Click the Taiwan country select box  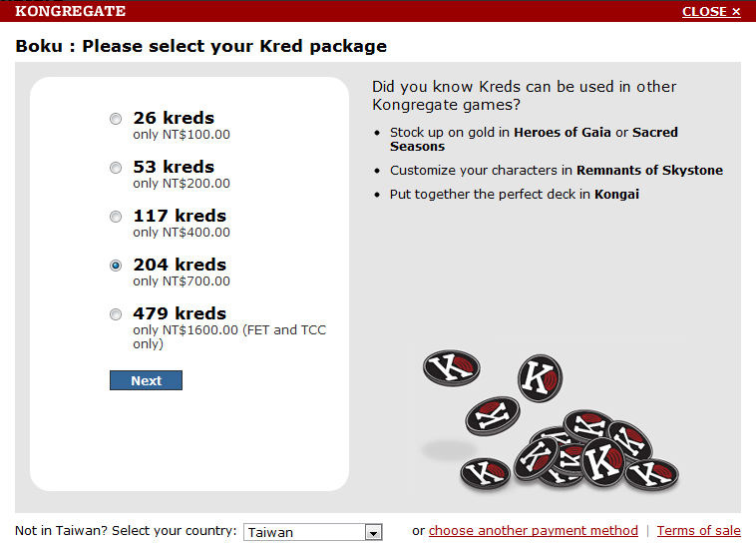tap(304, 533)
